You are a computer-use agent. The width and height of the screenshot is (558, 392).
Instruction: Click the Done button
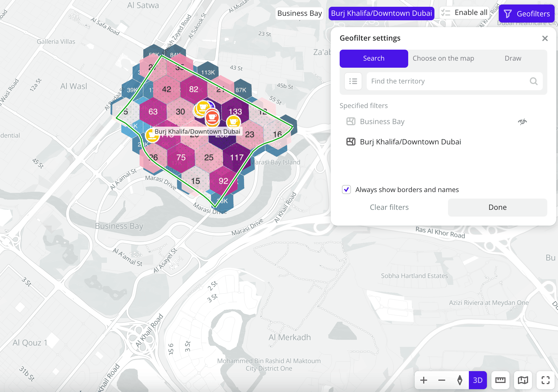(497, 207)
